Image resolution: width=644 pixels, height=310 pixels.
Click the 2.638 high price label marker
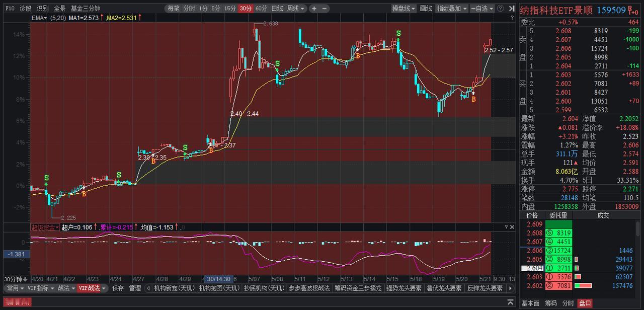coord(270,24)
